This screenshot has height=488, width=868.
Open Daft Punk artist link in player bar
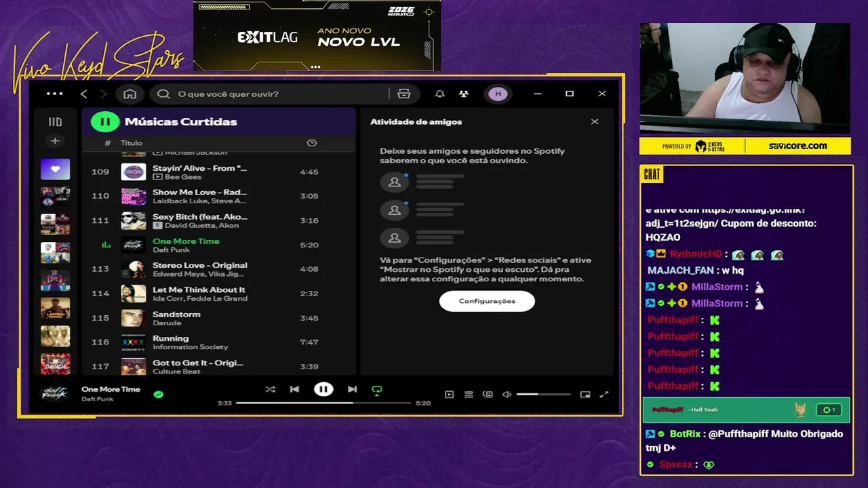[97, 399]
